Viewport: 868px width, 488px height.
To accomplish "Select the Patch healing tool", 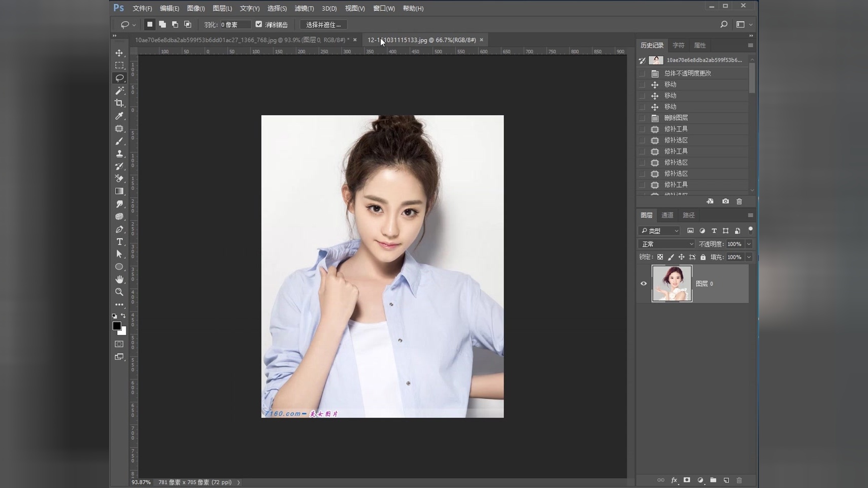I will pyautogui.click(x=119, y=128).
